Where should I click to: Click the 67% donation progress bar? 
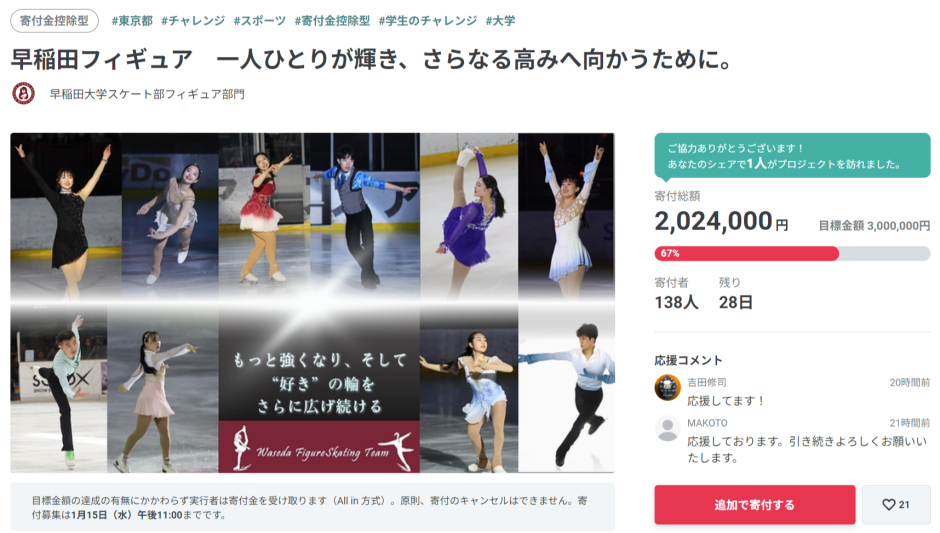792,254
